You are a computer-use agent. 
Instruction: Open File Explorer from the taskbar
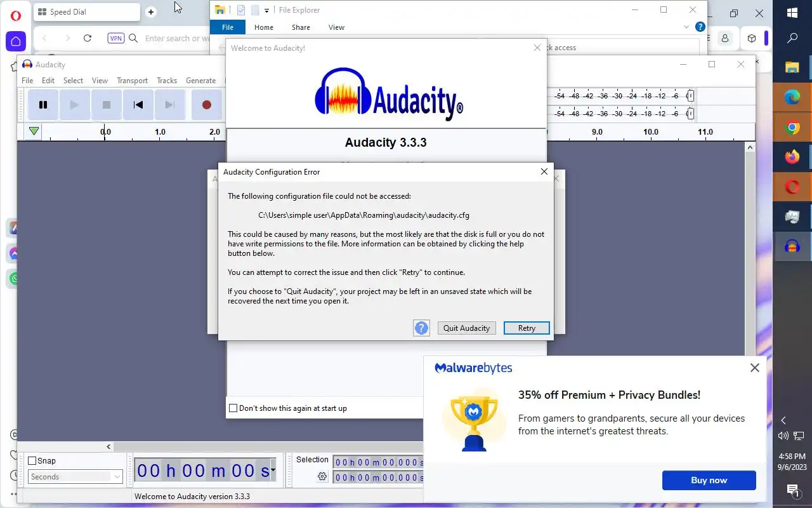[x=792, y=67]
